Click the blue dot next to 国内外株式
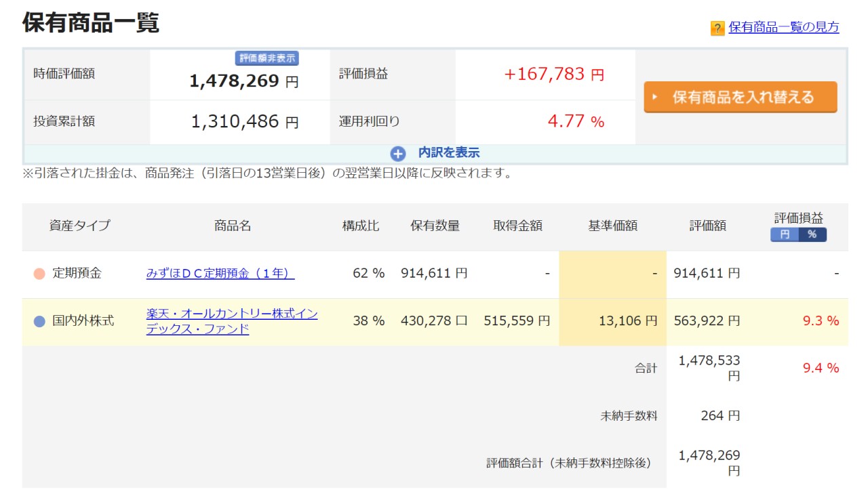 39,321
